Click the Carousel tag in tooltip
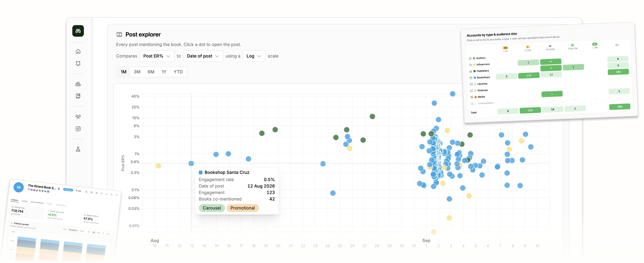The image size is (644, 263). point(212,208)
